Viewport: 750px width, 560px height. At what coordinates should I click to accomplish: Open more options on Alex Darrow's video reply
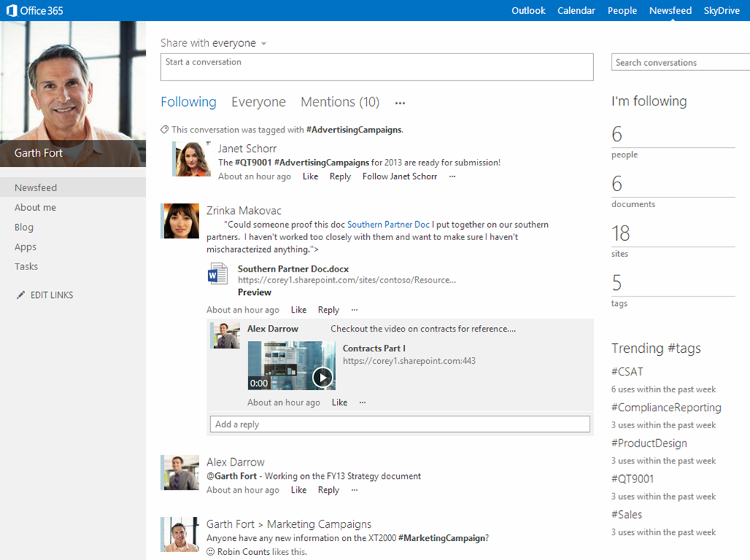[x=363, y=403]
